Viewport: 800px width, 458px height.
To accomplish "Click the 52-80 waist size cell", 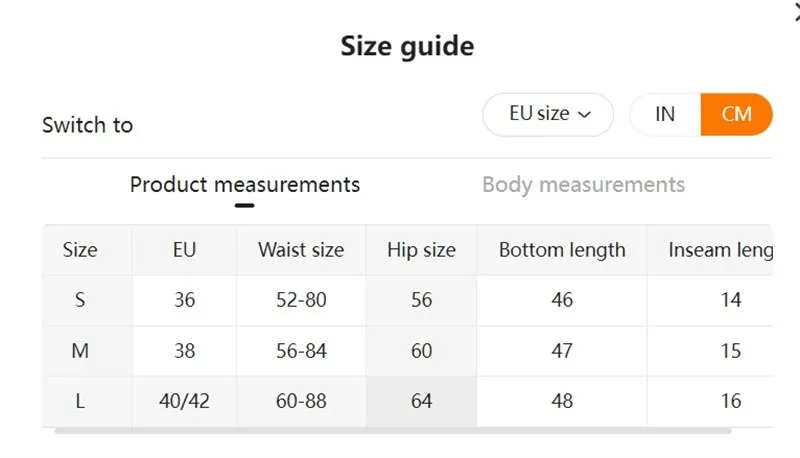I will [301, 300].
